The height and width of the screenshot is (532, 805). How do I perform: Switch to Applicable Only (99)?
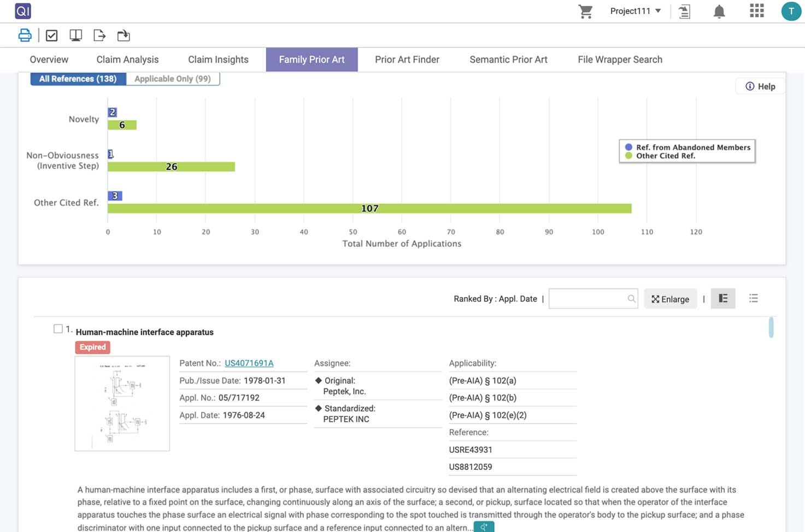pyautogui.click(x=173, y=79)
